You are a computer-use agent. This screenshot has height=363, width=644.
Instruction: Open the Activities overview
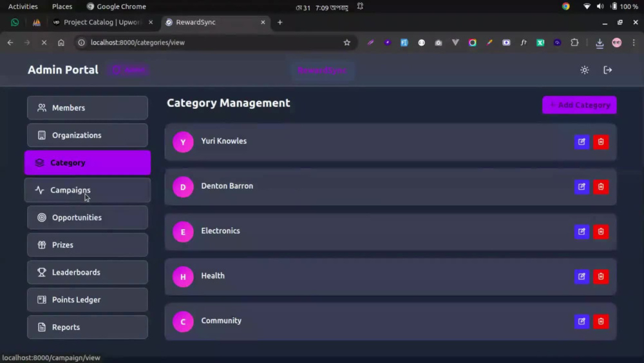pyautogui.click(x=23, y=6)
